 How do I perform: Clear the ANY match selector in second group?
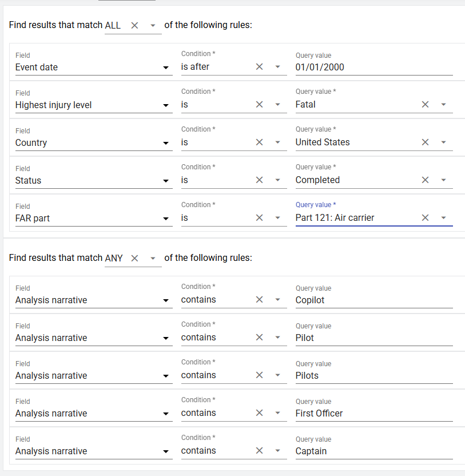point(134,258)
